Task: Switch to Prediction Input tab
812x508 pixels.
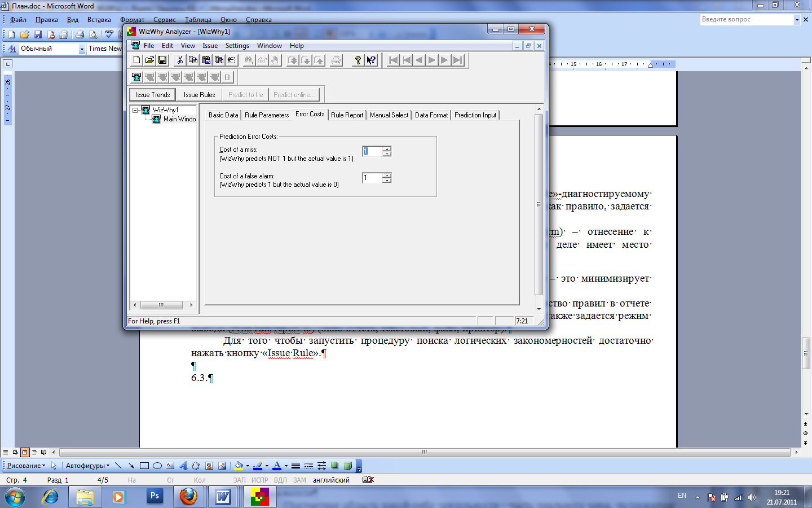Action: pyautogui.click(x=475, y=115)
